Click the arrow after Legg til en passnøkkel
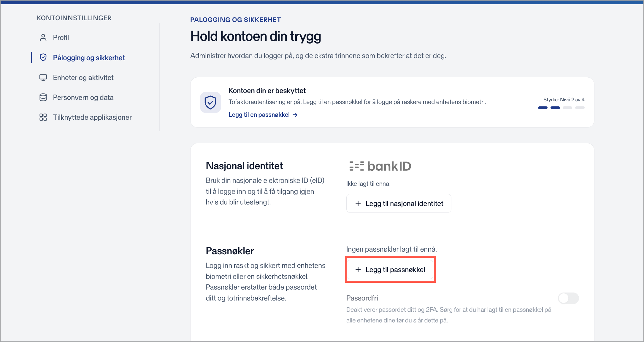 pos(295,115)
